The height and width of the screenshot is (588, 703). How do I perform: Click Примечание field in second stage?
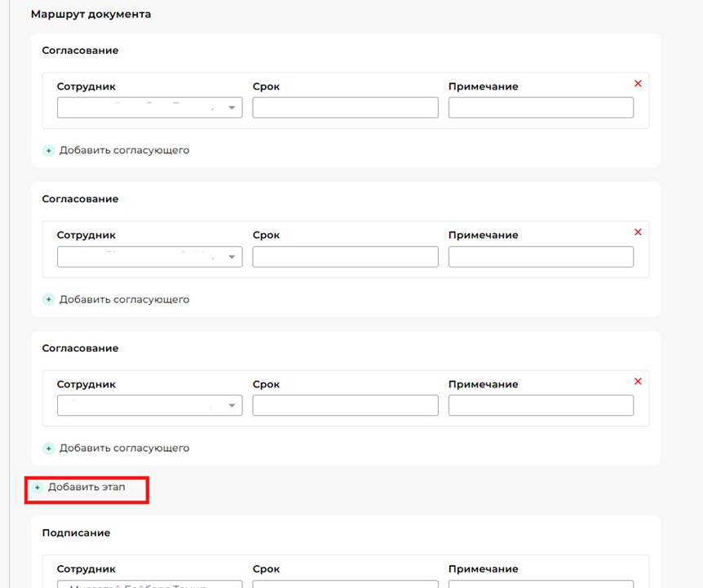click(x=541, y=257)
